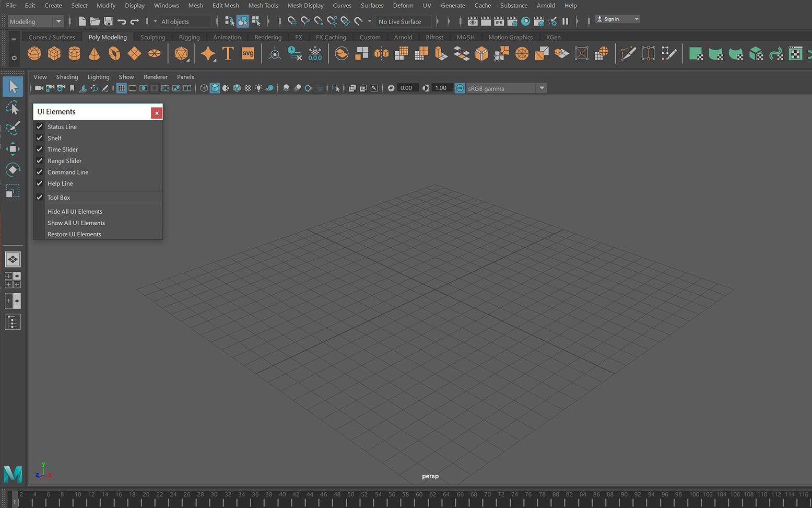Click the polygon cone shelf icon
Image resolution: width=812 pixels, height=508 pixels.
(x=95, y=53)
